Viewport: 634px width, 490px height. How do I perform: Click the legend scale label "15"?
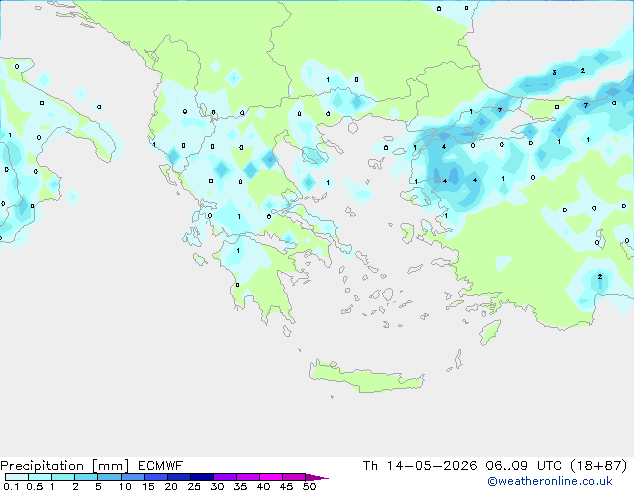point(148,486)
